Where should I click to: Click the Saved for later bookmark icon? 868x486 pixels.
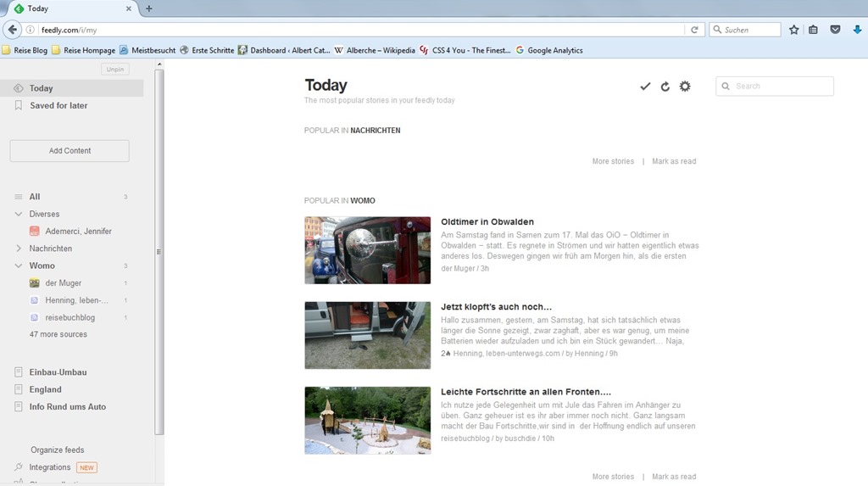19,106
